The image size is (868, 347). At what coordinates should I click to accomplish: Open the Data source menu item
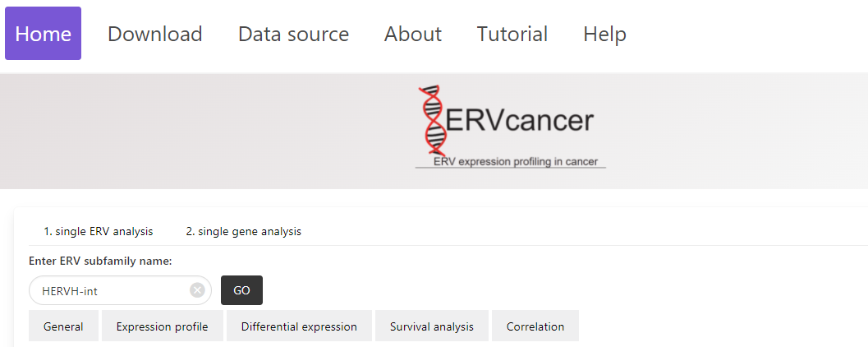tap(293, 34)
